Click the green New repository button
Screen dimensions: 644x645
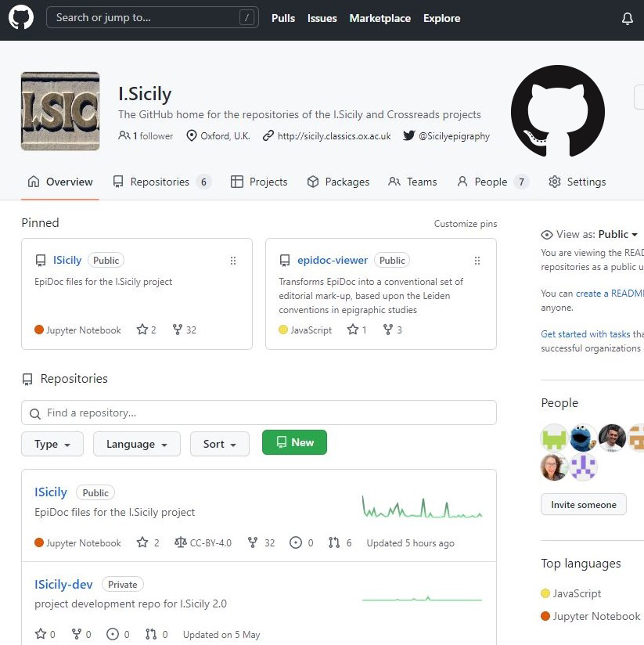pos(294,442)
